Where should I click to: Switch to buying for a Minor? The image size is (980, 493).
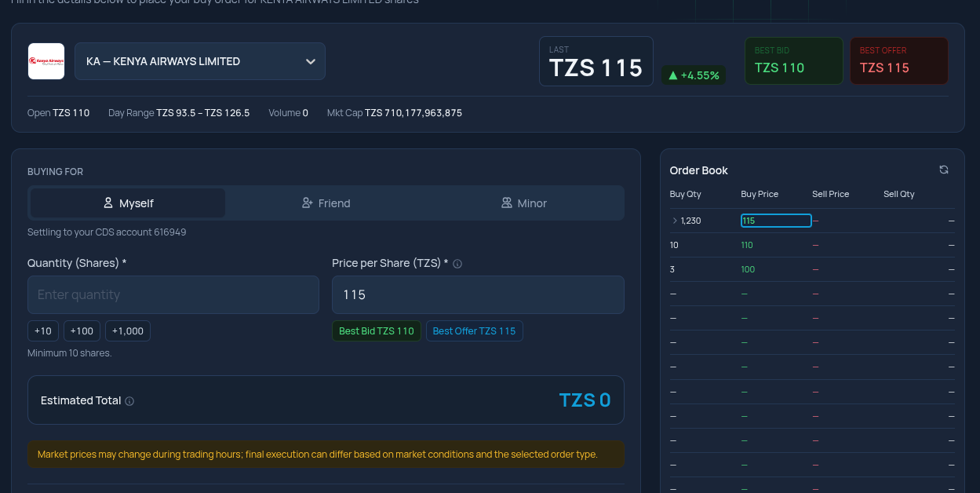[524, 203]
